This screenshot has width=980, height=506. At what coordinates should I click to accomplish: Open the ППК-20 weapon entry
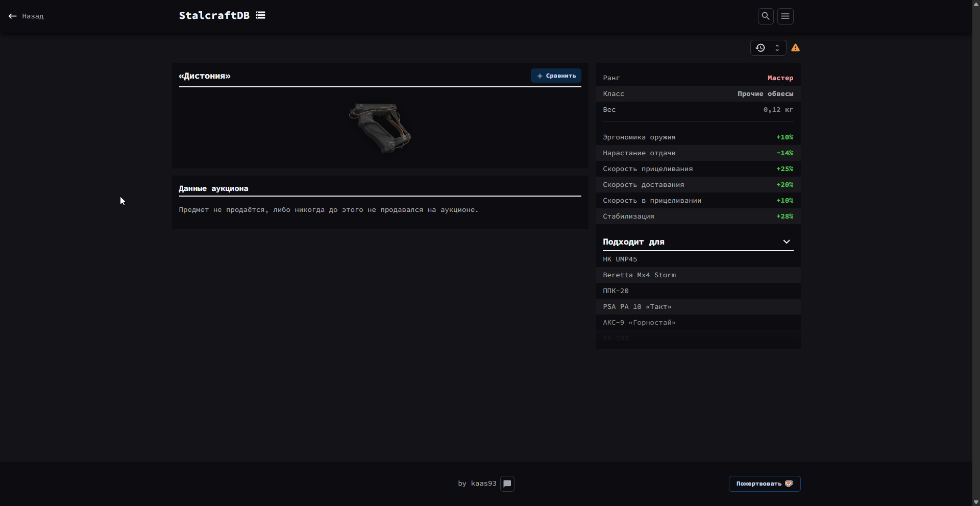pyautogui.click(x=616, y=291)
